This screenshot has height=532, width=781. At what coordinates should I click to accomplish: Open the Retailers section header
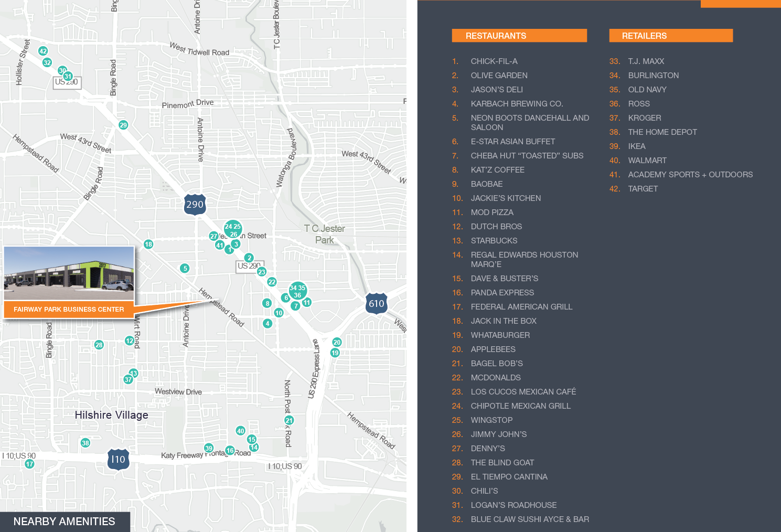point(670,36)
